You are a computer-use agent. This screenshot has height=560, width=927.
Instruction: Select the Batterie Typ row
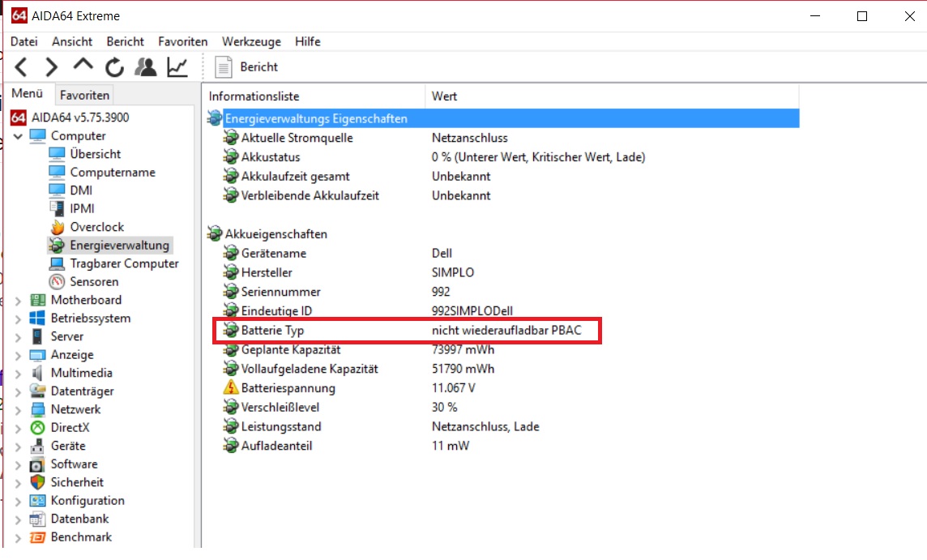[x=408, y=330]
